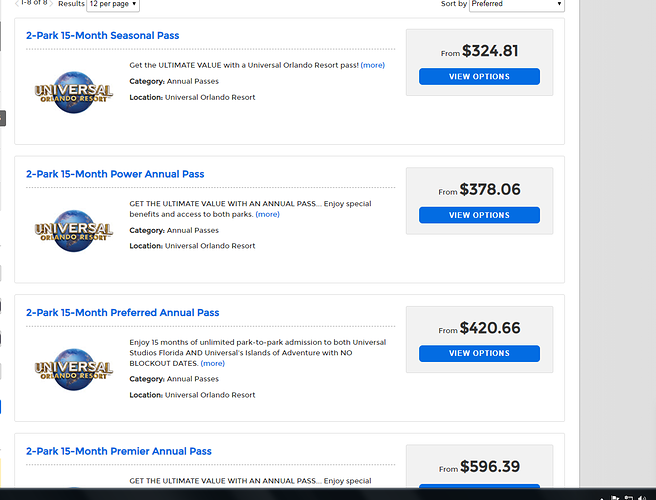Go to next results page arrow
Image resolution: width=656 pixels, height=500 pixels.
pos(51,3)
